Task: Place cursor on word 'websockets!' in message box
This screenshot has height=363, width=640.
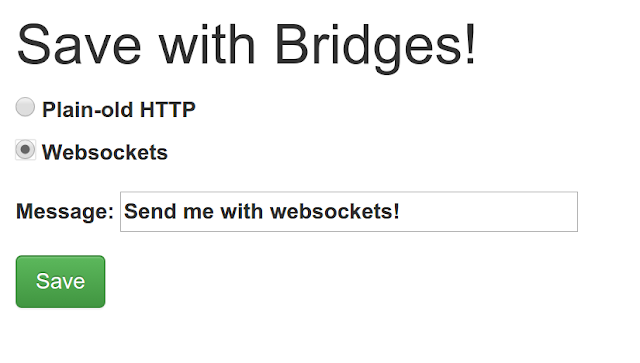Action: click(335, 212)
